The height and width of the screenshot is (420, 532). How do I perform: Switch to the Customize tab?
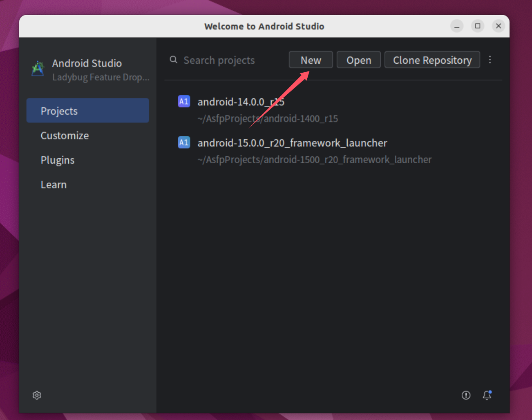(65, 136)
